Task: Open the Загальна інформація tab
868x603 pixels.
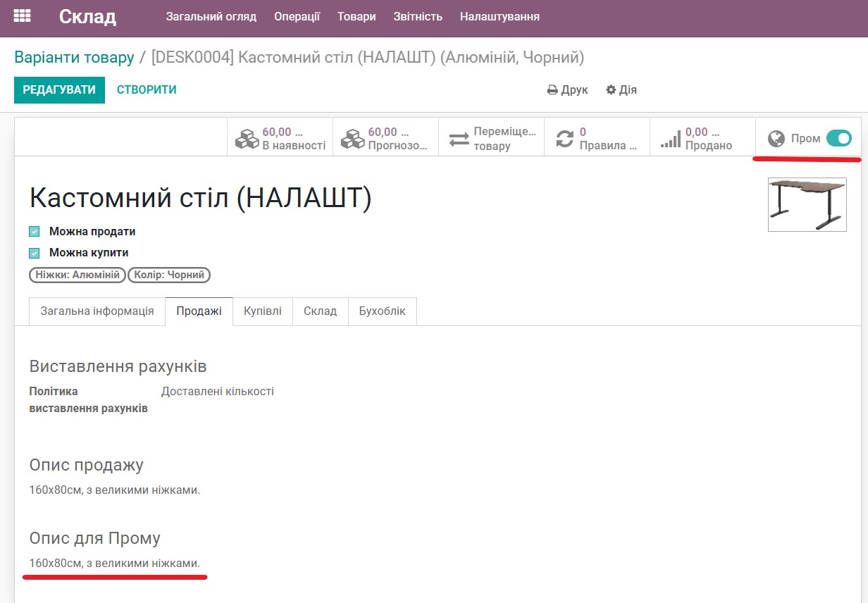Action: coord(96,311)
